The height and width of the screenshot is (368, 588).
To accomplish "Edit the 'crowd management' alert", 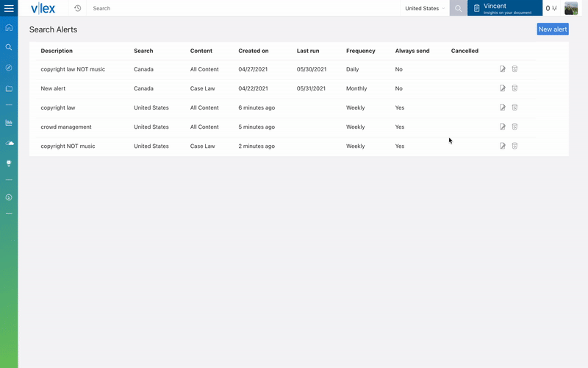I will pos(503,127).
